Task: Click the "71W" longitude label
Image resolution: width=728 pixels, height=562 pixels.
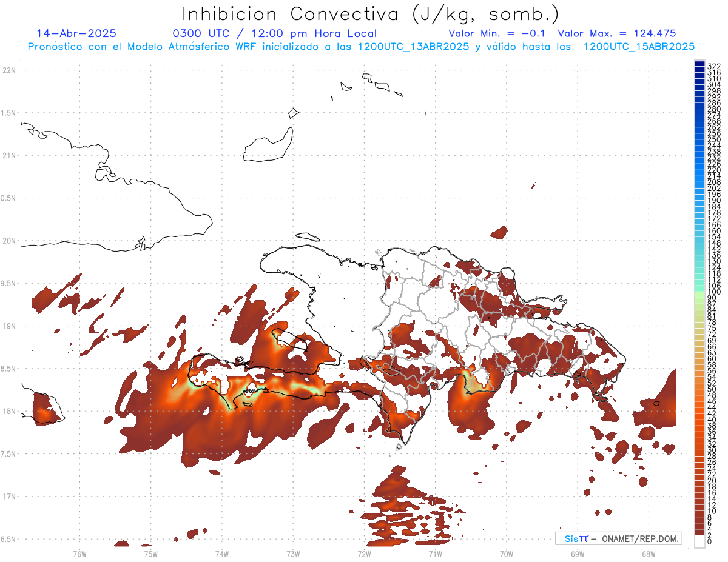Action: (435, 554)
